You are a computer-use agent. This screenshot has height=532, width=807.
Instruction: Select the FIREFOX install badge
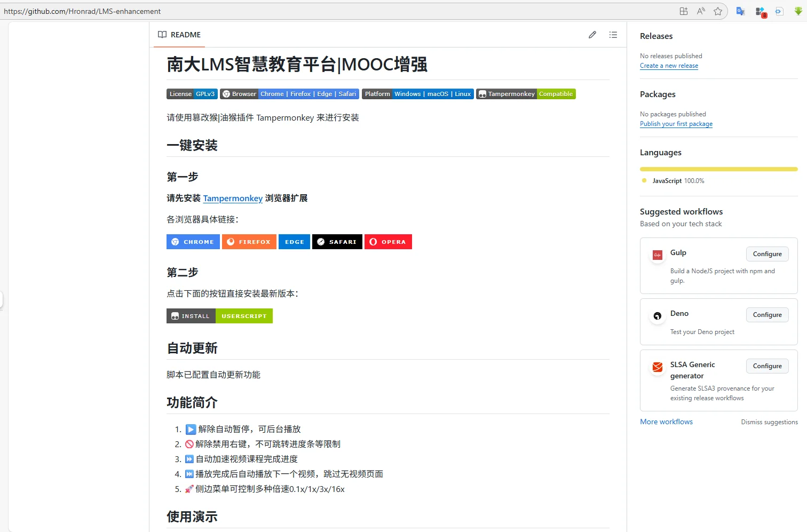click(249, 241)
